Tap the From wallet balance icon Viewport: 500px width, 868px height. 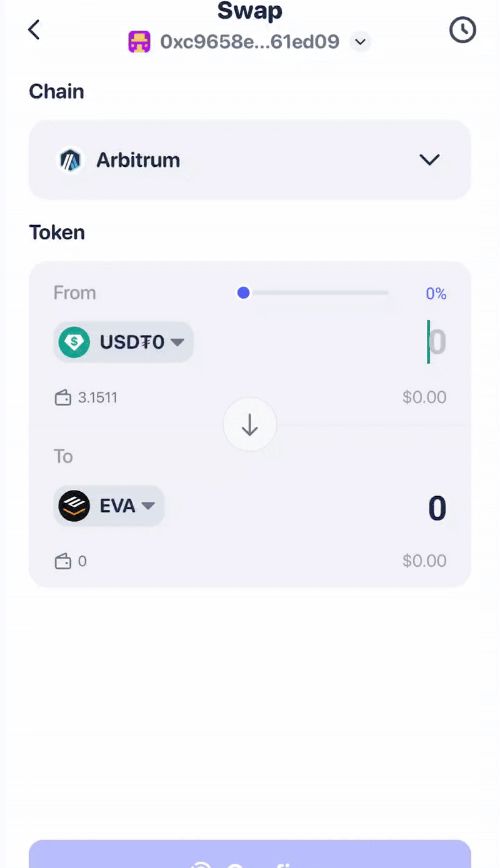63,398
